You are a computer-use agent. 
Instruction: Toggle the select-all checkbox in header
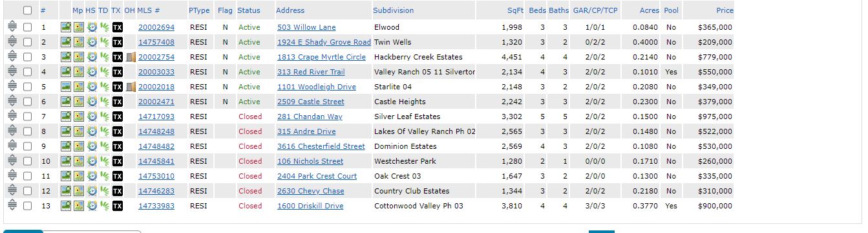coord(27,10)
